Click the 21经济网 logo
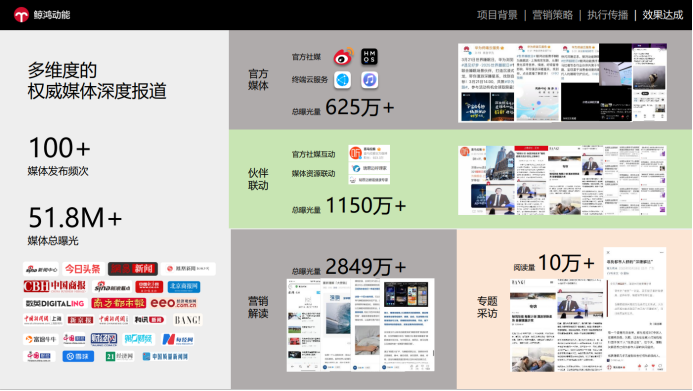The image size is (693, 391). pos(119,356)
